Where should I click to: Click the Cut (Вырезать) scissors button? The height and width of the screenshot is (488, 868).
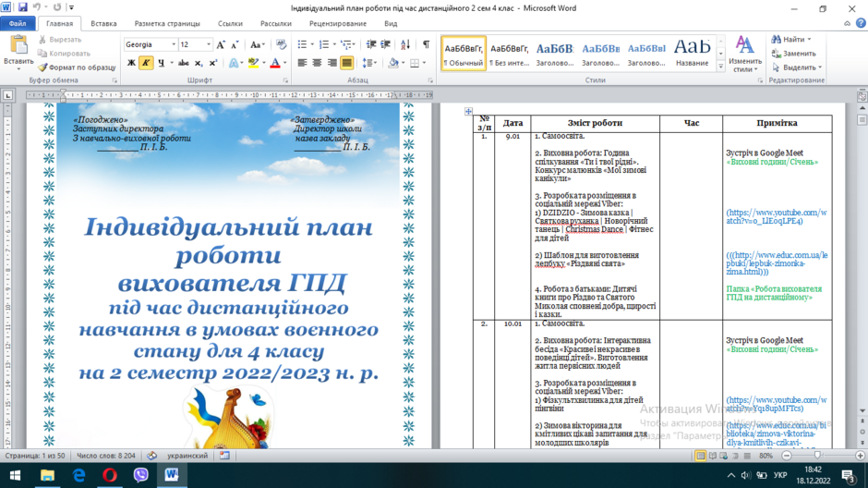(60, 40)
